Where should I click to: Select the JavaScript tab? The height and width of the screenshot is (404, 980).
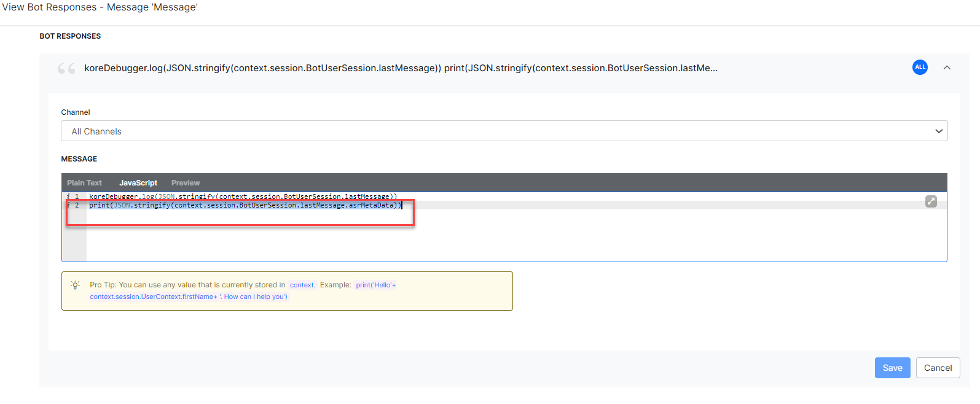pyautogui.click(x=138, y=183)
